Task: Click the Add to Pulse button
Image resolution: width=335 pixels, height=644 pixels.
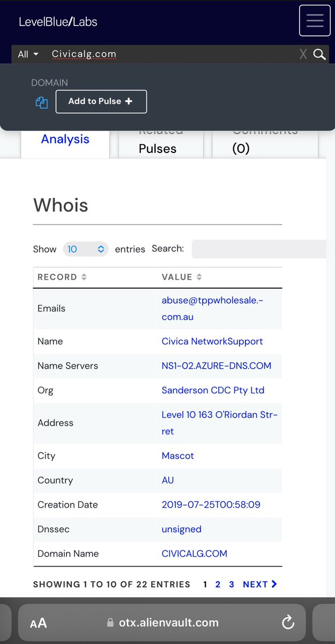Action: (101, 101)
